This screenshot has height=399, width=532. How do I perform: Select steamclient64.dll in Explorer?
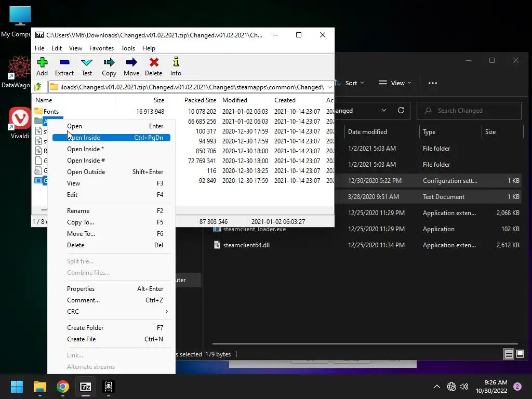(366, 245)
